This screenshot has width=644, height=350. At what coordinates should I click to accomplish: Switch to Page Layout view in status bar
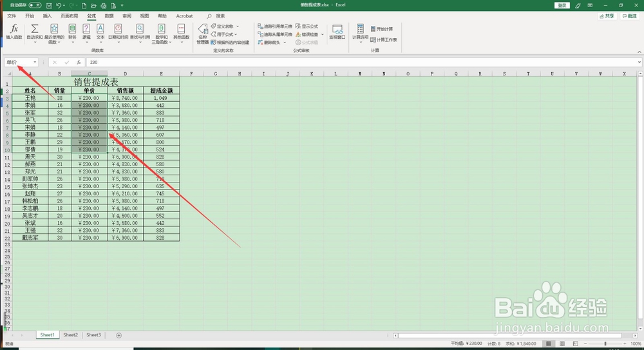tap(562, 344)
